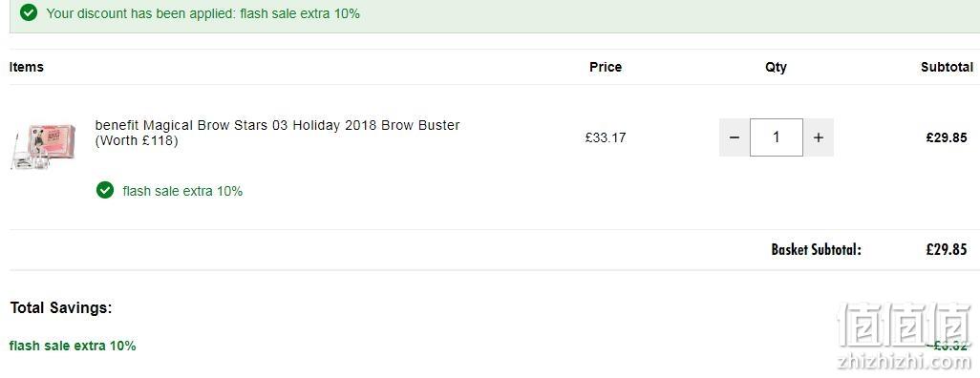The height and width of the screenshot is (378, 980).
Task: Decrease quantity with the minus button
Action: 735,137
